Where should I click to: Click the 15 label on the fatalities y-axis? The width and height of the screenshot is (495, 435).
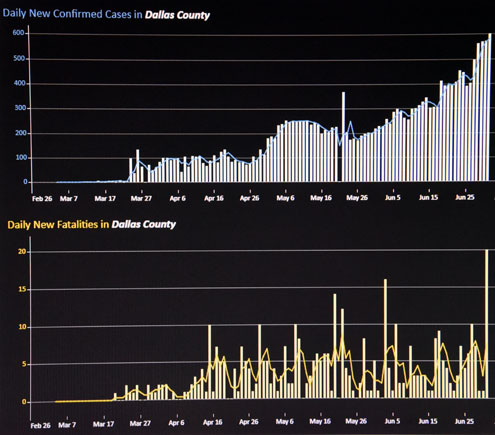coord(22,289)
